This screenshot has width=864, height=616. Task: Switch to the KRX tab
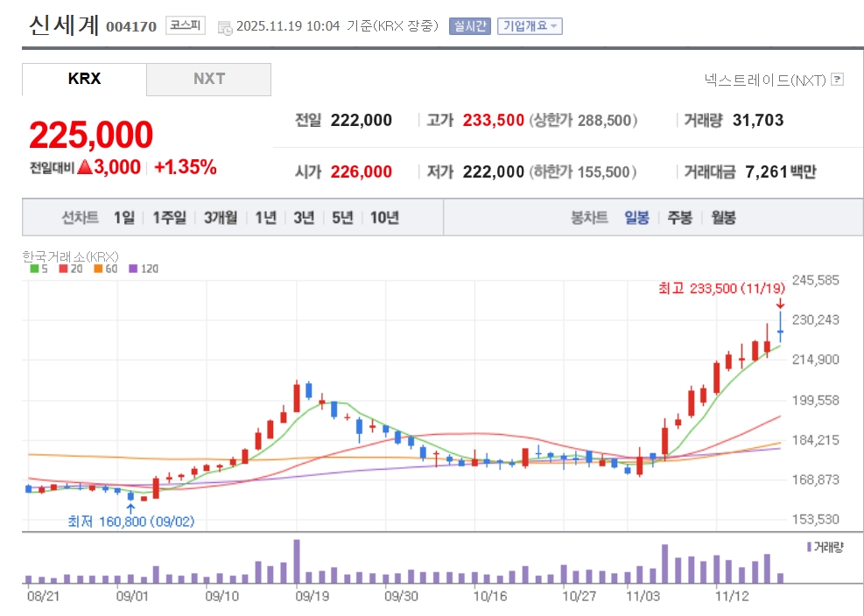click(84, 79)
